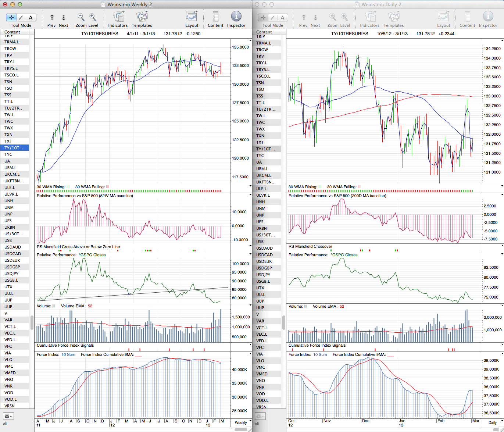This screenshot has width=504, height=432.
Task: Go to previous symbol with Prev arrow
Action: [x=52, y=17]
